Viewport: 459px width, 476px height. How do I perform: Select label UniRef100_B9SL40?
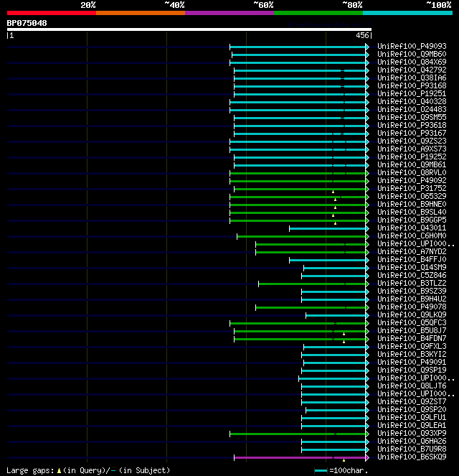pyautogui.click(x=412, y=212)
